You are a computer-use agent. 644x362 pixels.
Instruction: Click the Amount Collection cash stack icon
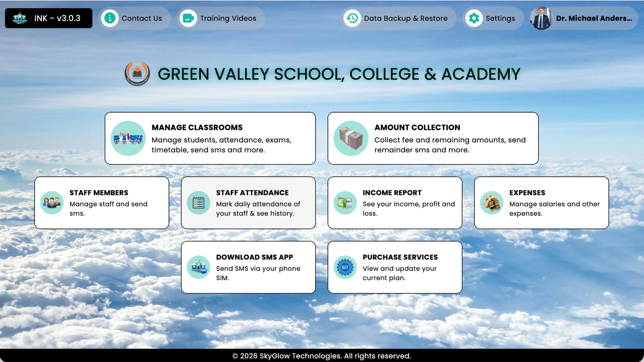351,138
